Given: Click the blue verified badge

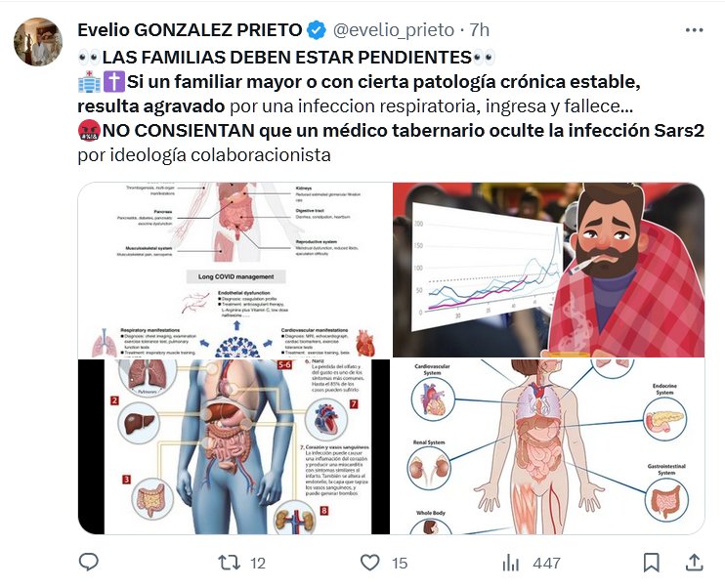Looking at the screenshot, I should (x=317, y=30).
